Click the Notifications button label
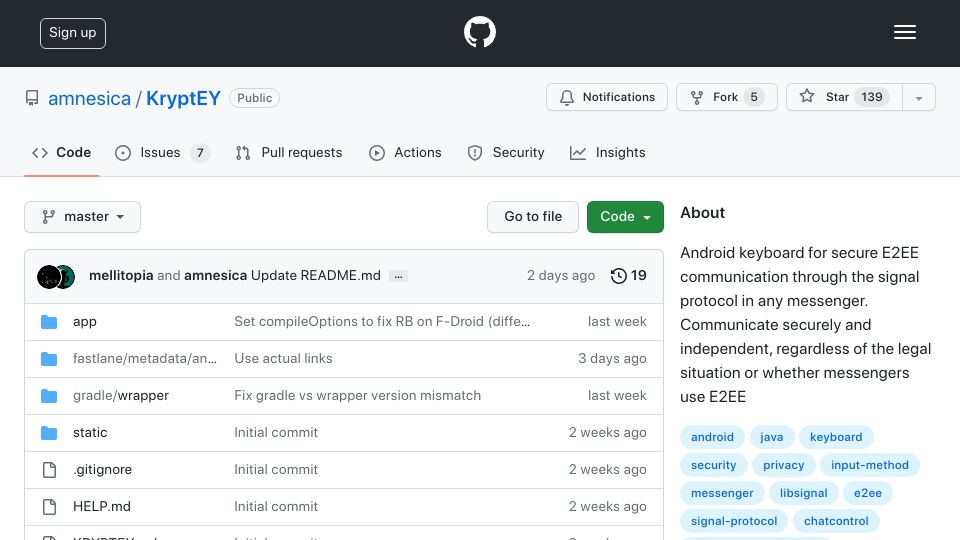The height and width of the screenshot is (540, 960). coord(618,97)
